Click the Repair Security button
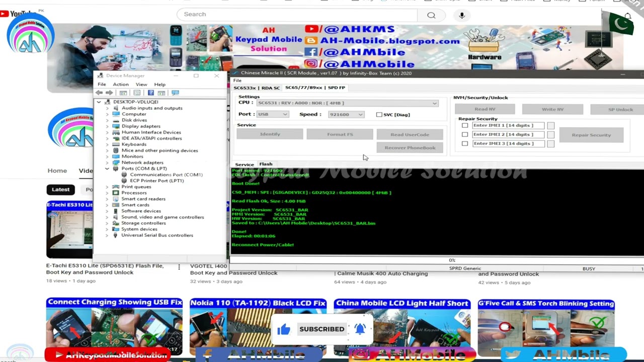Viewport: 644px width, 362px height. point(591,135)
